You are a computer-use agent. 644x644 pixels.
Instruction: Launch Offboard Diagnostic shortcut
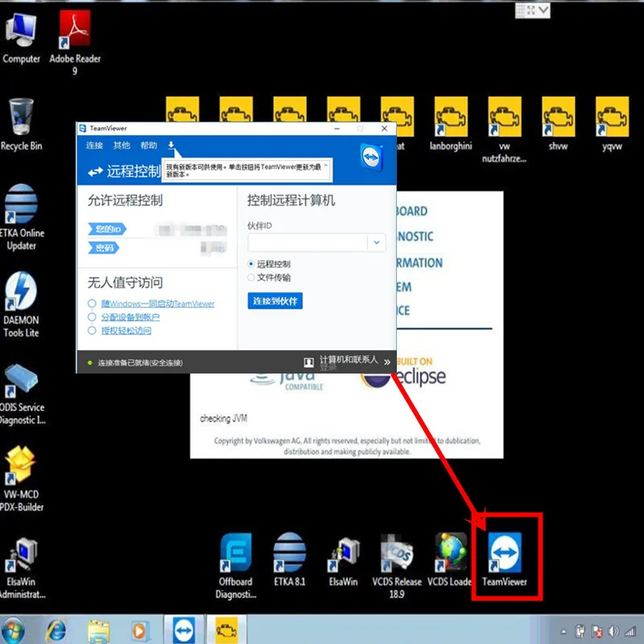(x=236, y=566)
